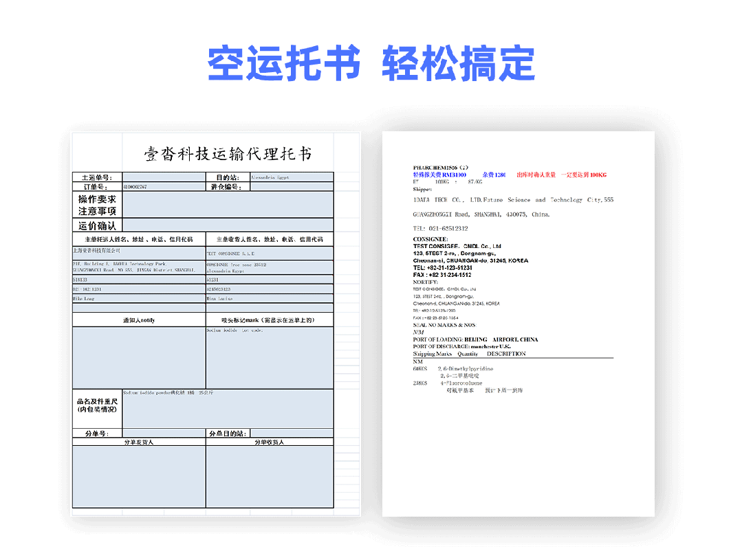Click the '主单托运人姓名、地址、电话、信用代码' header
Viewport: 742px width, 560px height.
coord(139,239)
